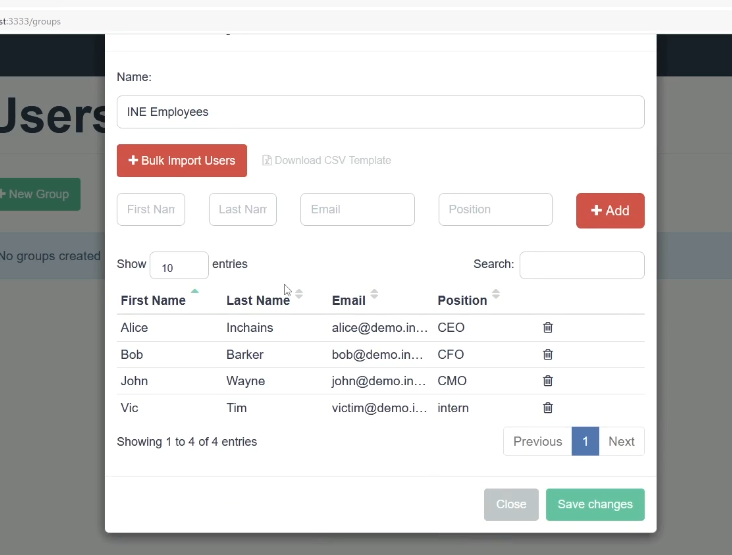Delete Vic Tim entry via trash icon
Screen dimensions: 732x555
click(x=547, y=408)
